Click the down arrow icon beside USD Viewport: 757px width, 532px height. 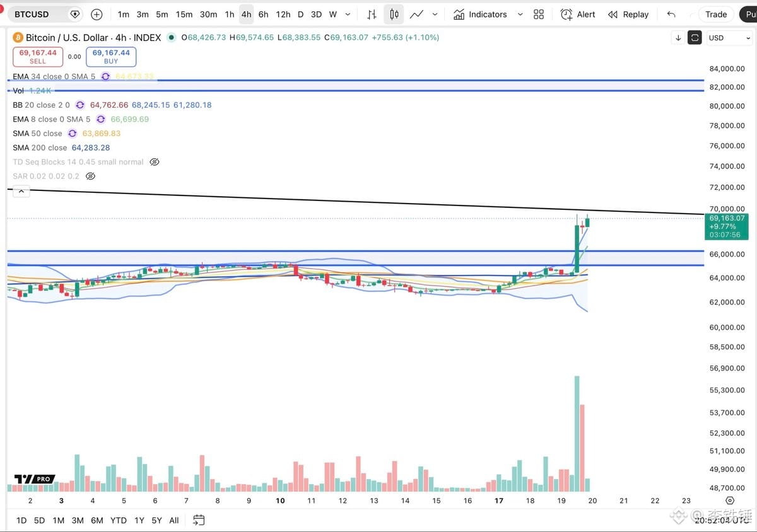(x=678, y=38)
